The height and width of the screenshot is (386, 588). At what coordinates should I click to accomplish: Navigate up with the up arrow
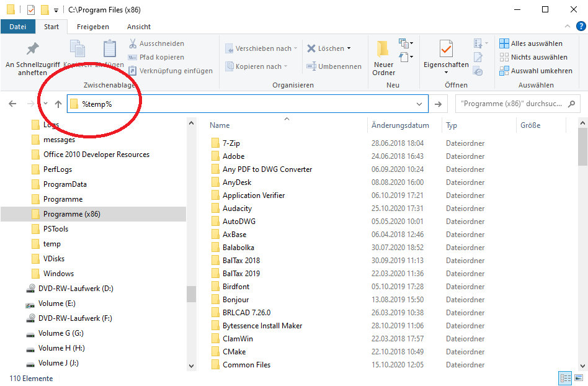[x=58, y=104]
